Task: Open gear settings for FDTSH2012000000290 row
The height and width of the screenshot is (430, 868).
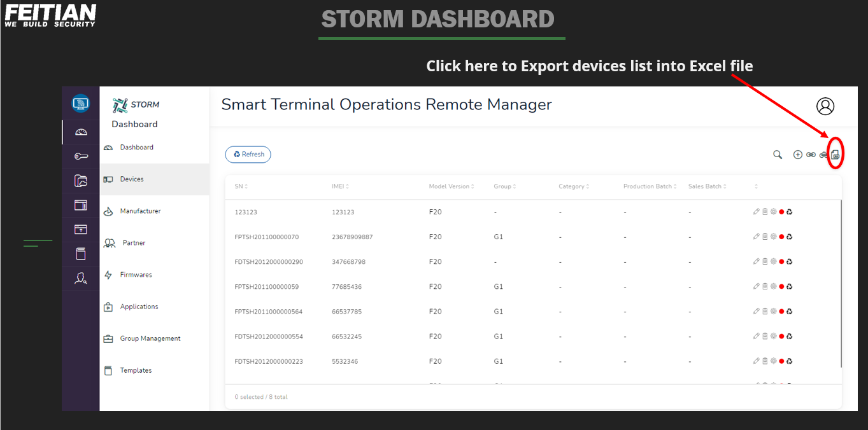Action: (773, 261)
